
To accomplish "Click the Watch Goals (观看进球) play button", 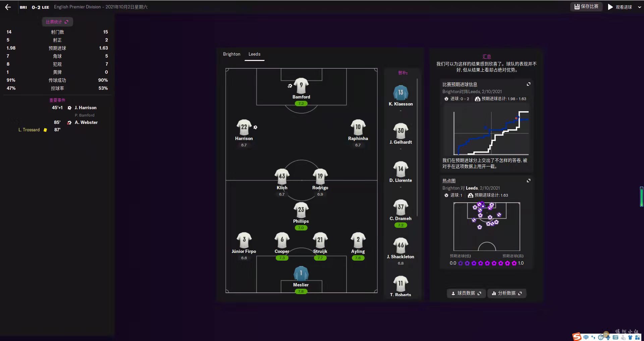I will 620,7.
